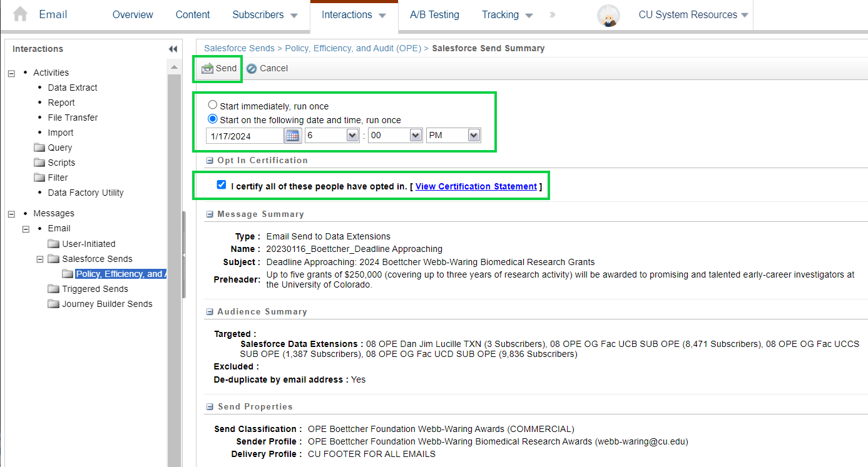Collapse the Audience Summary section
The width and height of the screenshot is (868, 467).
point(210,312)
